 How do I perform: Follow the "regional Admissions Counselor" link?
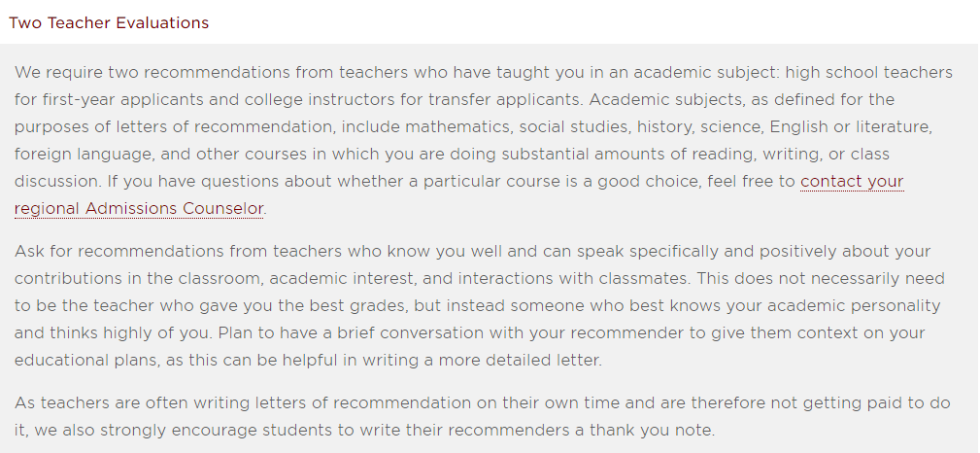pyautogui.click(x=139, y=209)
